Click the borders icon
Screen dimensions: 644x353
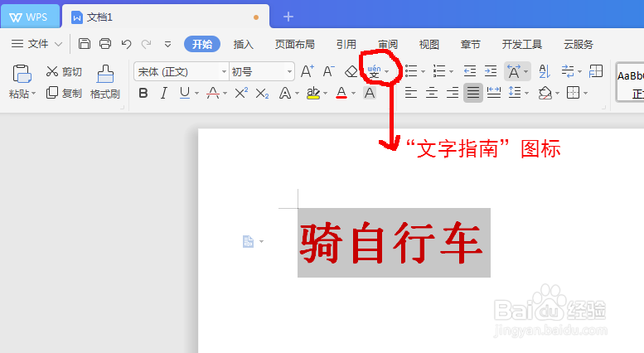pos(573,93)
